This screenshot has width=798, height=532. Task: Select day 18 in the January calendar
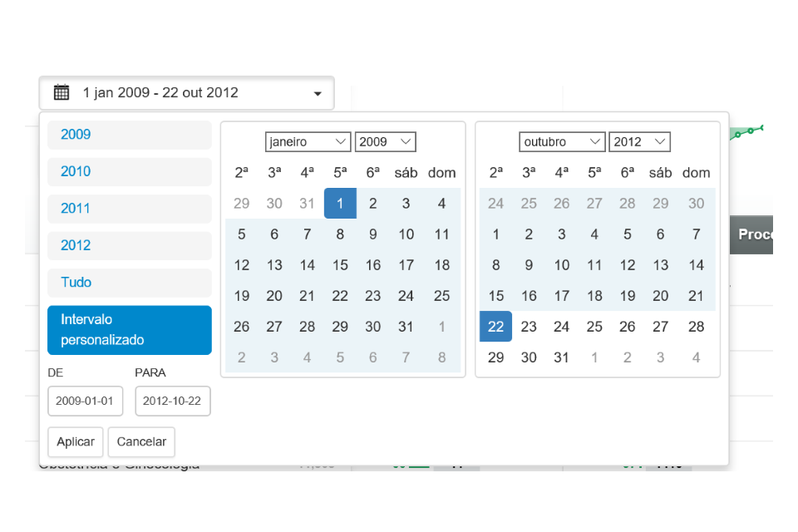click(x=441, y=264)
